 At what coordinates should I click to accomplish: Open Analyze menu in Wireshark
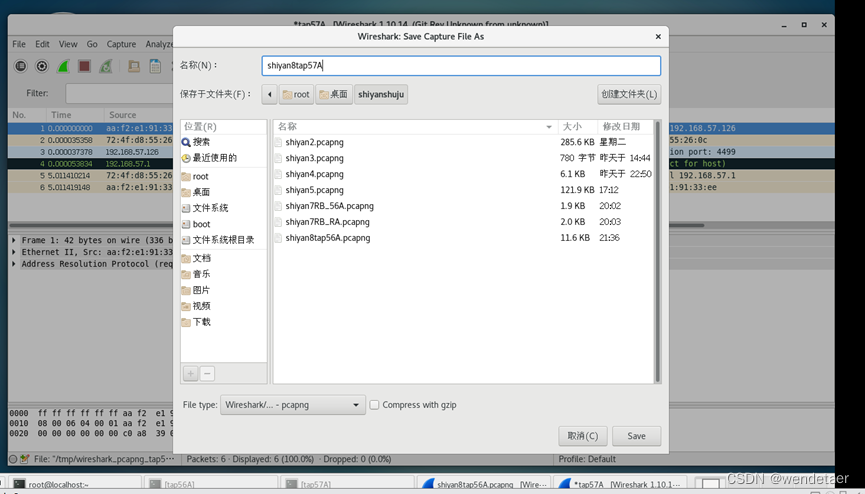(159, 44)
